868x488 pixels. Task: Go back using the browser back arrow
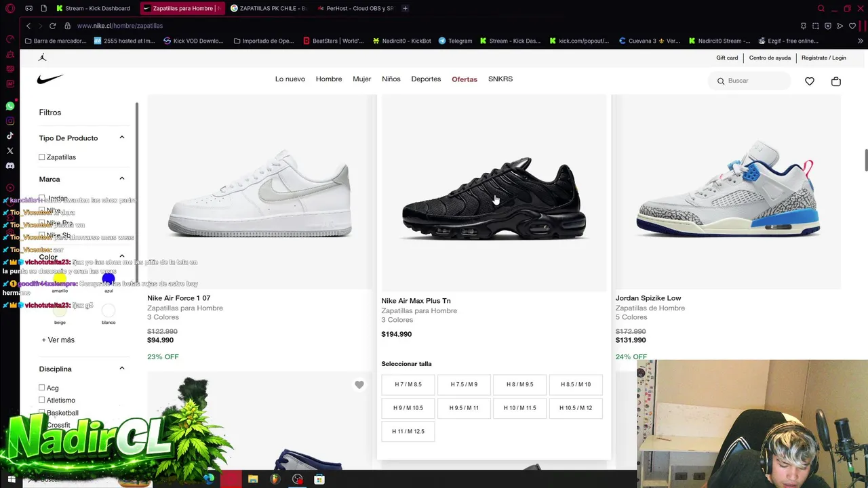[x=28, y=26]
